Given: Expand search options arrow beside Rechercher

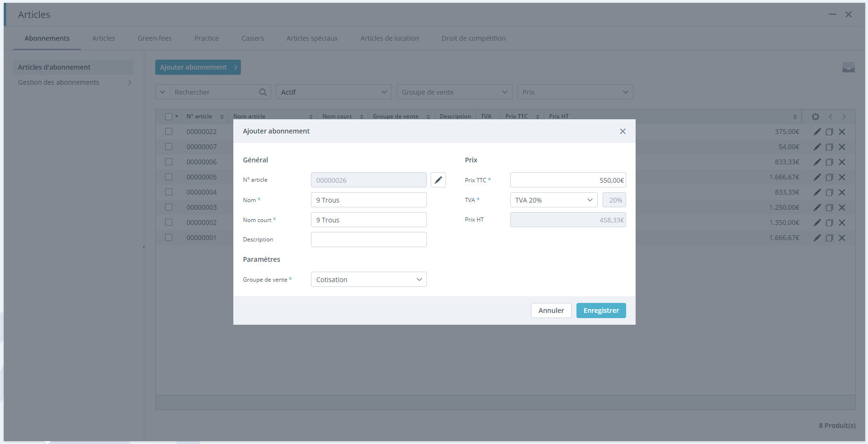Looking at the screenshot, I should point(162,92).
